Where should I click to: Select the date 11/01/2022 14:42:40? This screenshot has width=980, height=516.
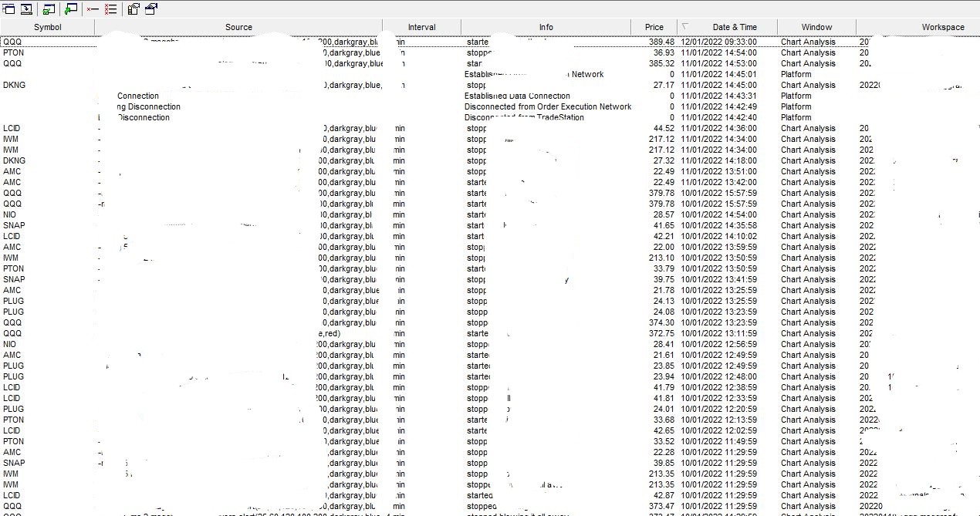(x=718, y=117)
